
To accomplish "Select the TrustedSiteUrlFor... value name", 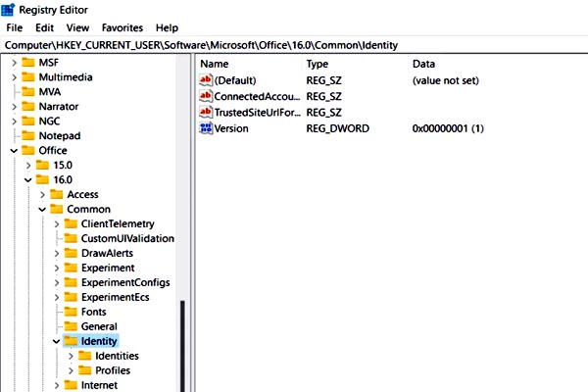I will tap(257, 113).
